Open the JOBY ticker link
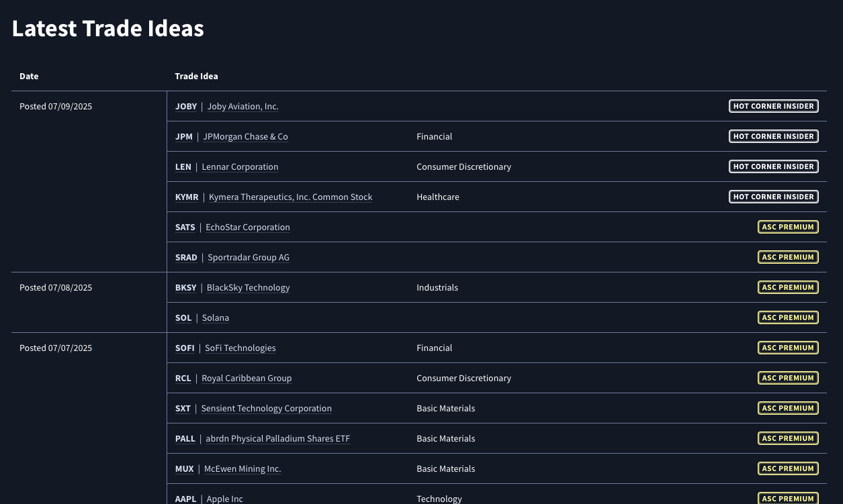 point(186,107)
